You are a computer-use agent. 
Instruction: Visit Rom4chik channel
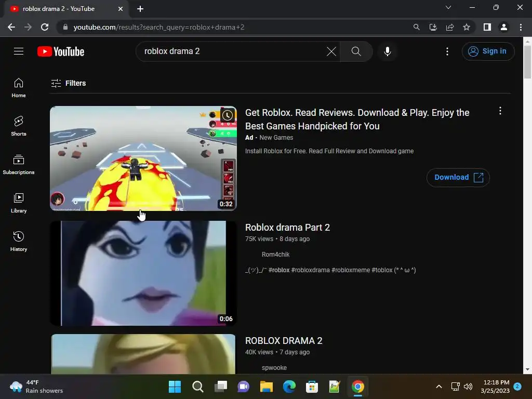[275, 255]
